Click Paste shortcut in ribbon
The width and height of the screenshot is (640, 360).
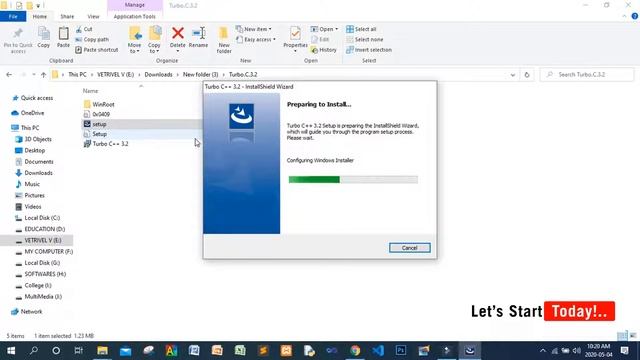click(97, 50)
